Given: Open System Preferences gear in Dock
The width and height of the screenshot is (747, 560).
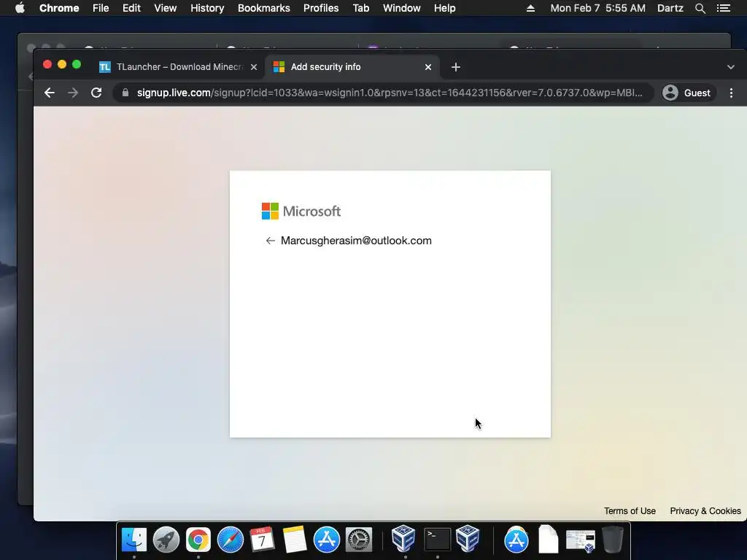Looking at the screenshot, I should [358, 540].
